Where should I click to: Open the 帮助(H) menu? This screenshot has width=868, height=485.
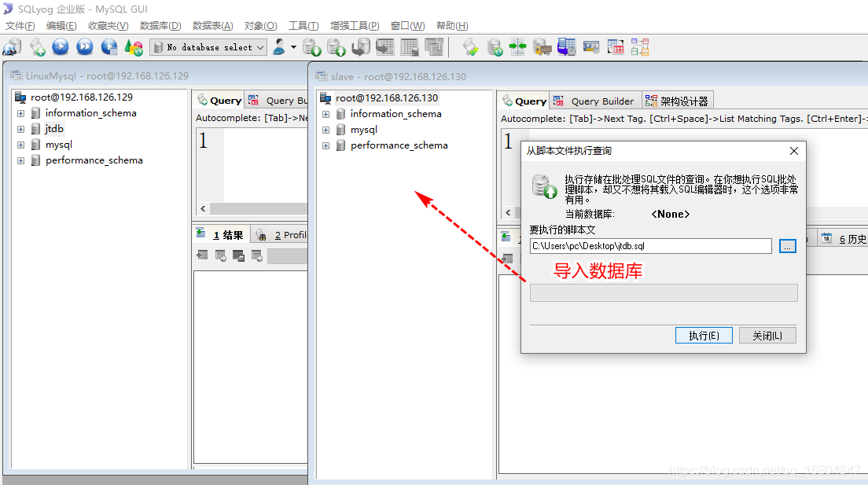(452, 25)
